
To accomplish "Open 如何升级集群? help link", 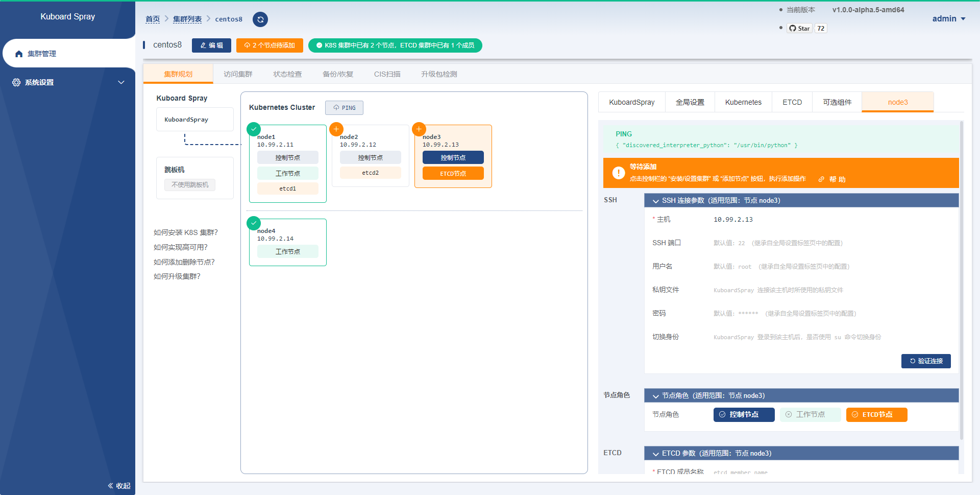I will click(177, 276).
